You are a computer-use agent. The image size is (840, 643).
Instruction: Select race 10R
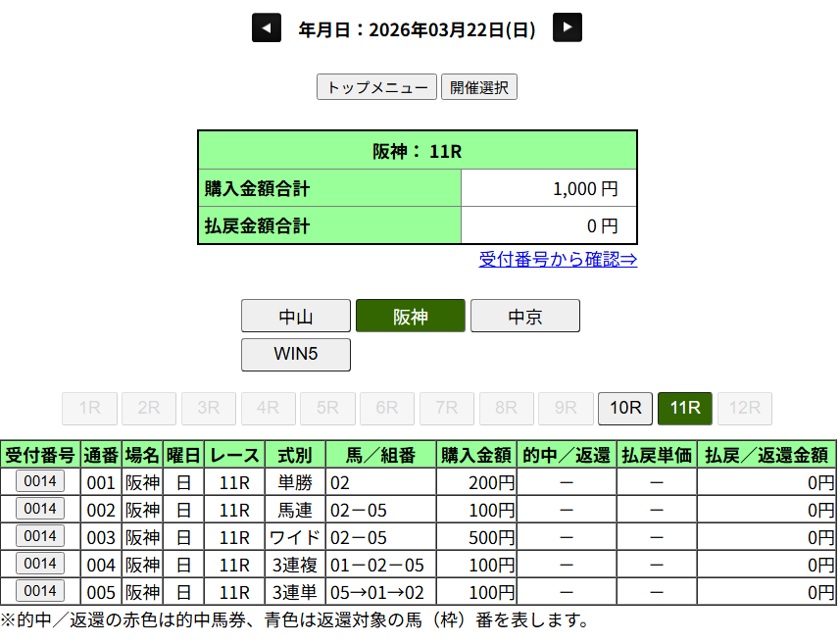[x=624, y=409]
